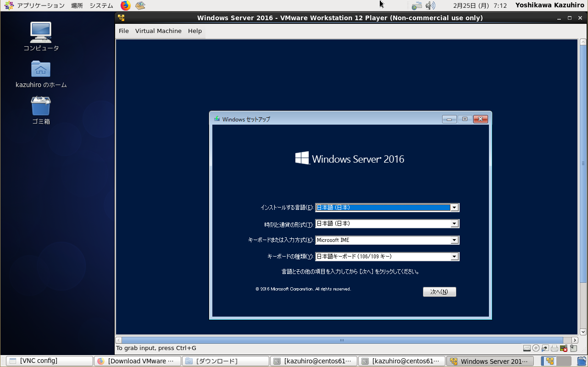Click the network adapter status icon

coord(545,348)
